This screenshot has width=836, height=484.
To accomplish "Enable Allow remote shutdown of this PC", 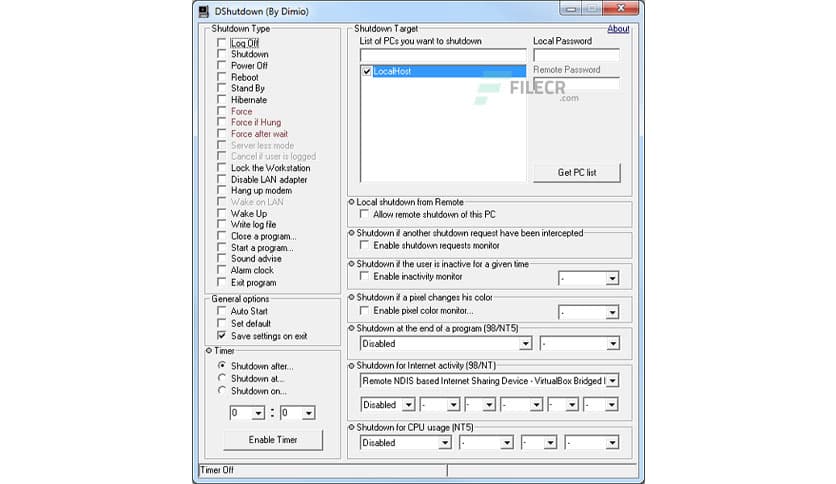I will [364, 214].
